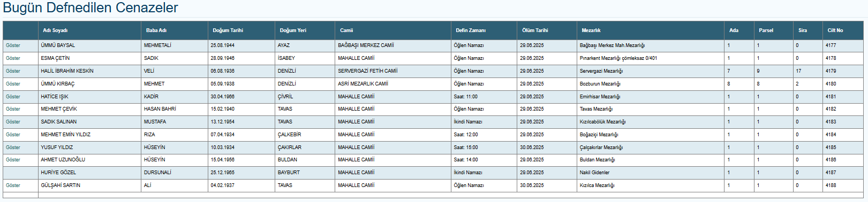Click the Baba Adı column header

coord(156,30)
